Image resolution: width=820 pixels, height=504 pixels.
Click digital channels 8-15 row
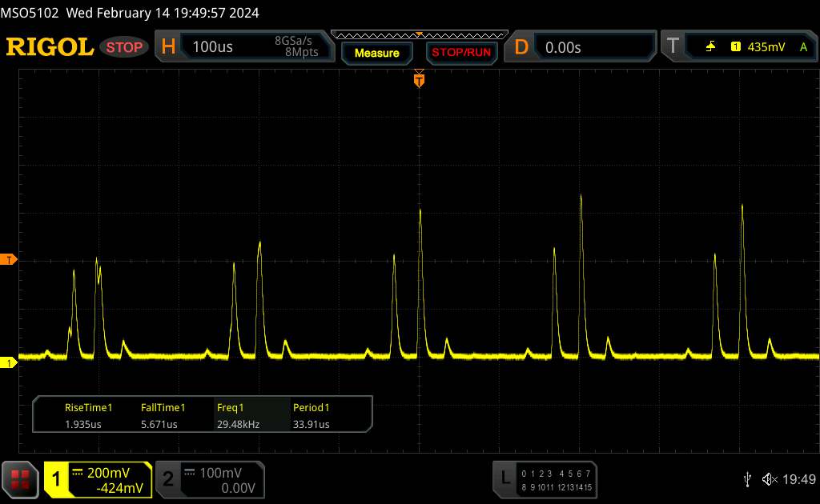pyautogui.click(x=556, y=487)
